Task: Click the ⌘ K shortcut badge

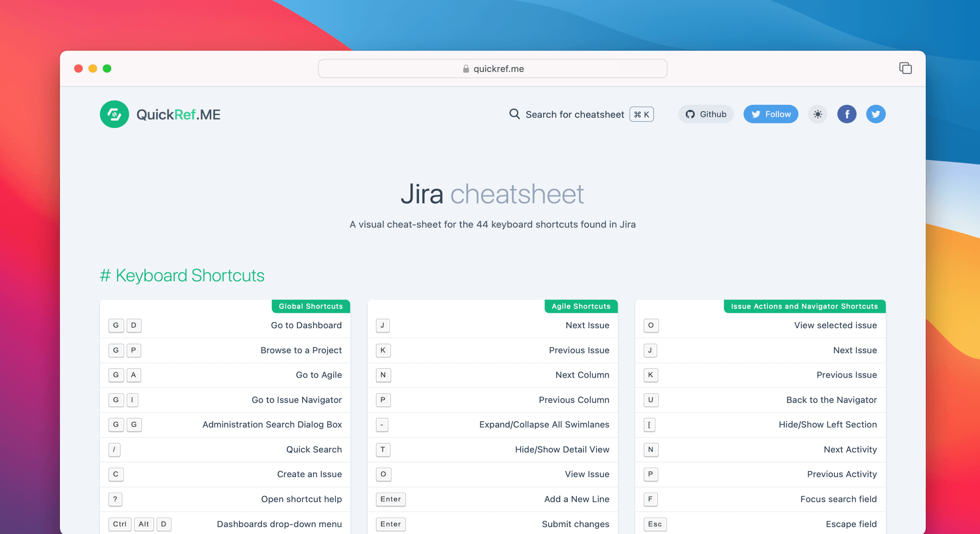Action: [x=641, y=114]
